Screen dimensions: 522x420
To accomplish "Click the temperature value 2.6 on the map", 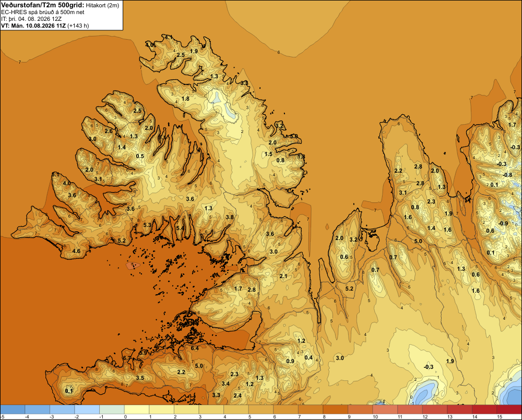I will [x=109, y=131].
